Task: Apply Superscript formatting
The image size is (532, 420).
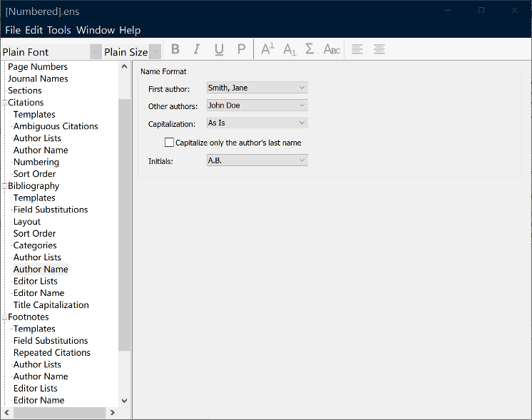Action: [x=267, y=49]
